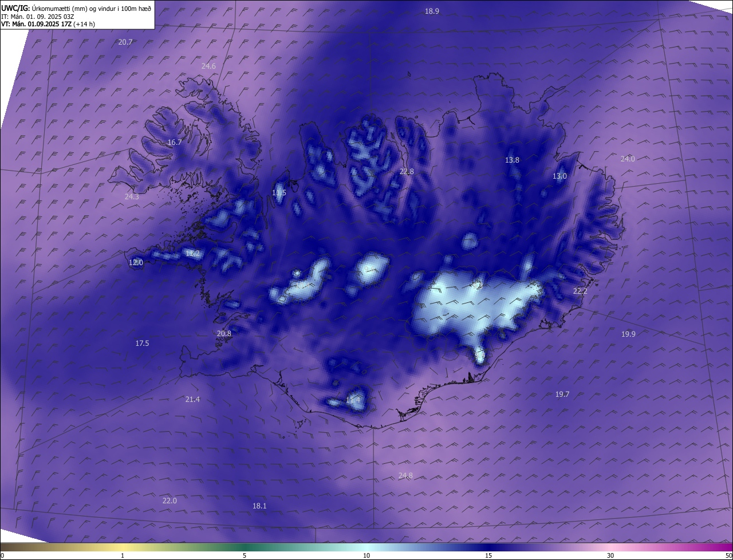Select the 22.8 value in north Iceland
The height and width of the screenshot is (560, 733).
[x=407, y=172]
